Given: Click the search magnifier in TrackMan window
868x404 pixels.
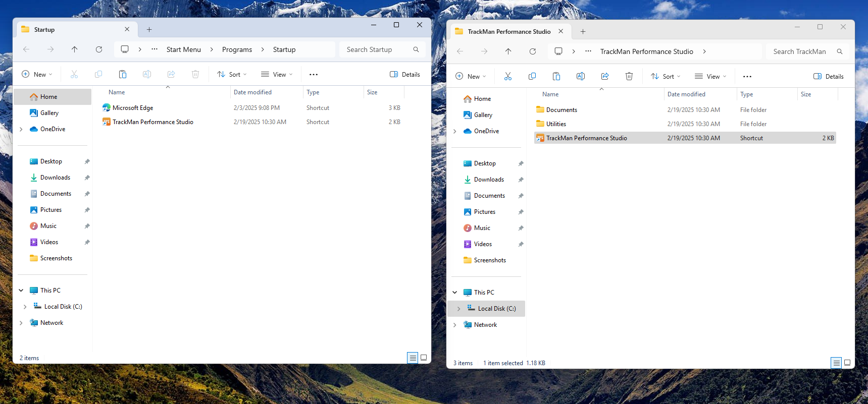Looking at the screenshot, I should tap(840, 51).
